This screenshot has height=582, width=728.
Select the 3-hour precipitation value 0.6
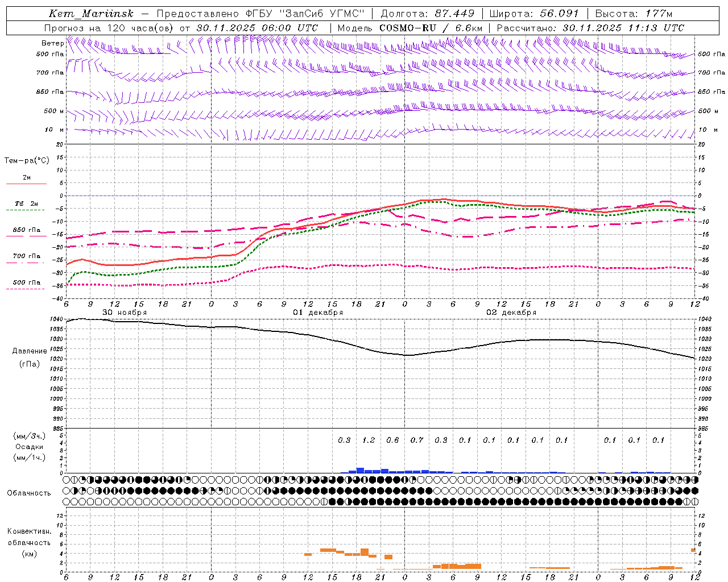(392, 440)
